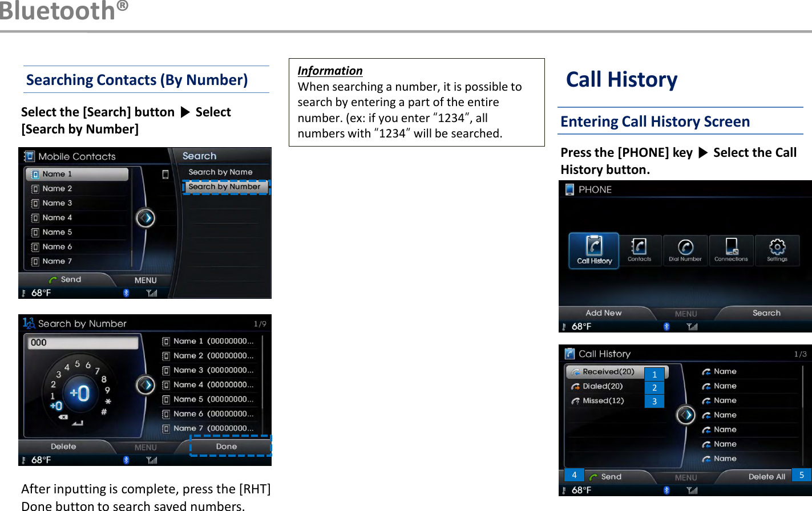Tap the backspace key on the number dial
812x511 pixels.
[x=63, y=417]
